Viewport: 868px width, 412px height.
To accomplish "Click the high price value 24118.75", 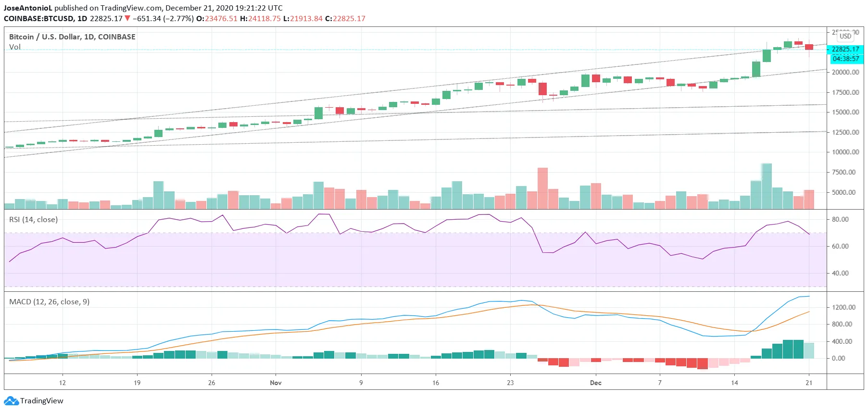I will point(264,18).
